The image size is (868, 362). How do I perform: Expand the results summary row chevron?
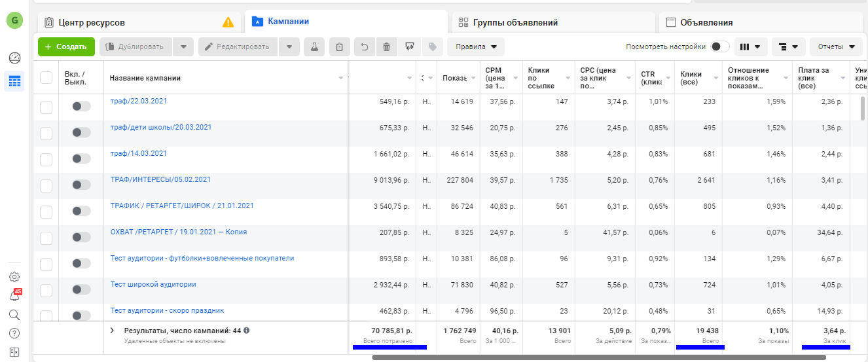pos(112,331)
